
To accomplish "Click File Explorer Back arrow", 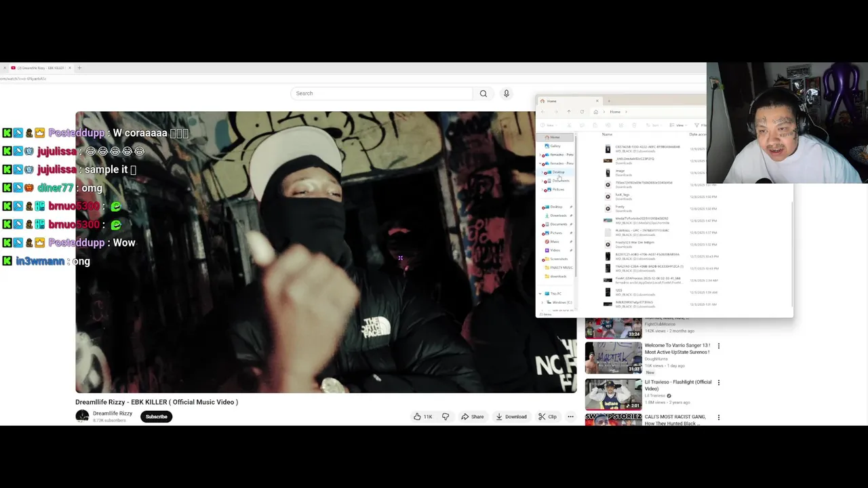I will tap(543, 112).
